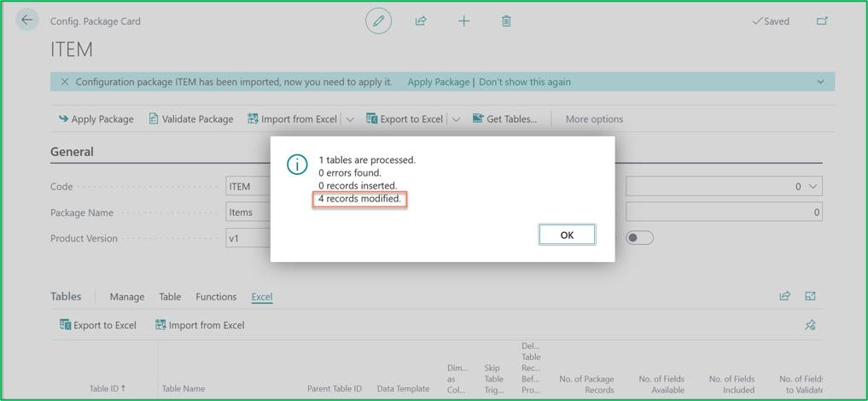The image size is (868, 401).
Task: Click Data Template column header
Action: (x=403, y=388)
